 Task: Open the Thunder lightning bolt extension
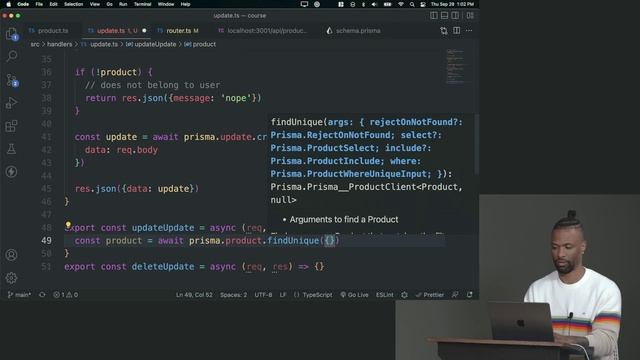pyautogui.click(x=11, y=171)
